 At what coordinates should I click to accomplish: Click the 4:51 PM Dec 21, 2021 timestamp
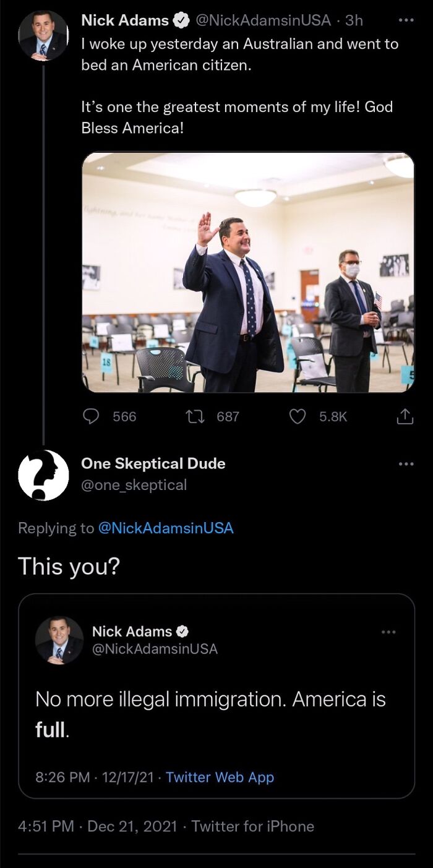97,826
